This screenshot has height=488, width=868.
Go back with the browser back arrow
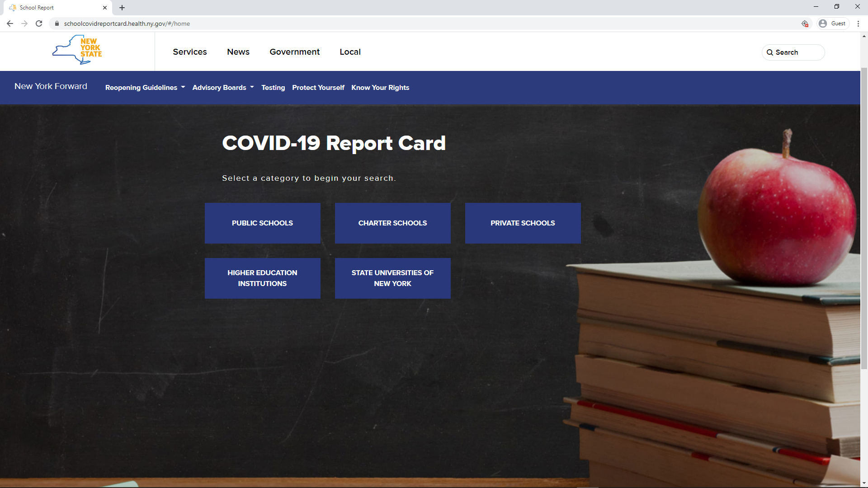(10, 23)
